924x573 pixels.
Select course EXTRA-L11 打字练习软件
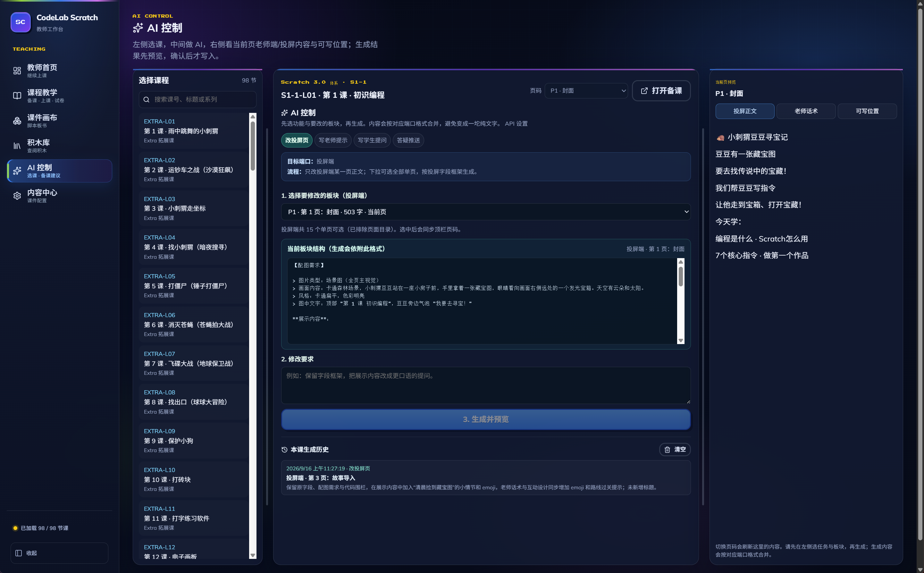tap(194, 518)
